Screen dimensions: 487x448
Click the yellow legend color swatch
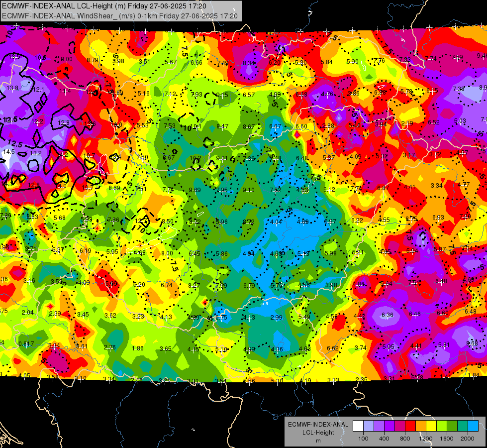431,426
